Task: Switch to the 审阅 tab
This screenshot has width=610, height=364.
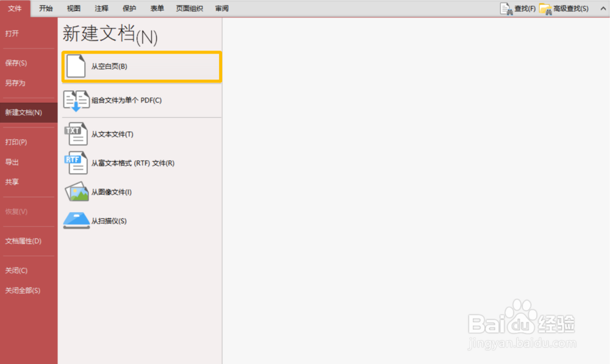Action: (x=222, y=8)
